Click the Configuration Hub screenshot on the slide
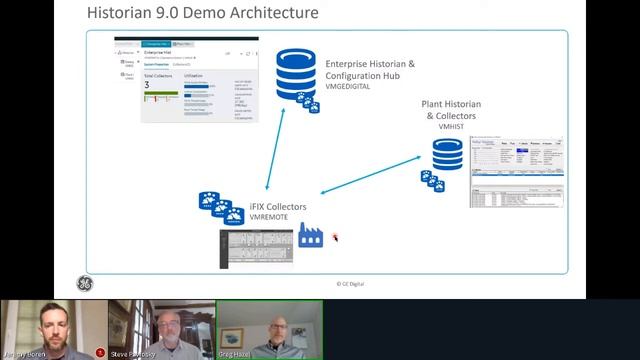Image resolution: width=640 pixels, height=360 pixels. pyautogui.click(x=187, y=80)
